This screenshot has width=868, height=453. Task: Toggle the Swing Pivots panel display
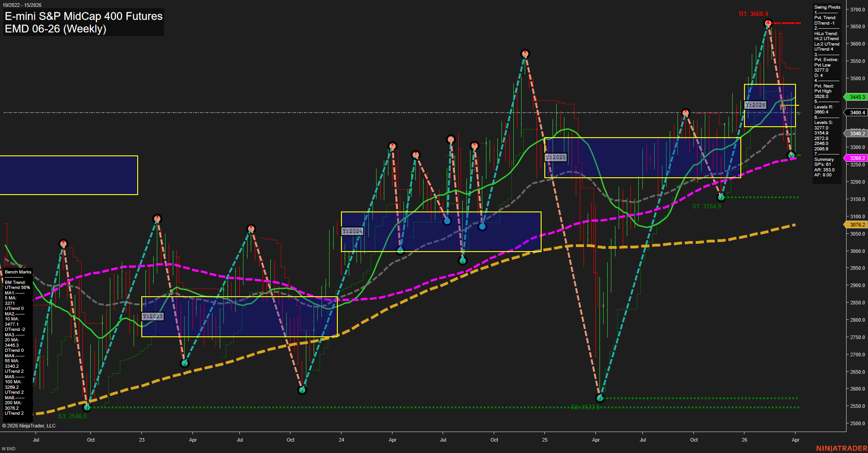click(x=827, y=7)
